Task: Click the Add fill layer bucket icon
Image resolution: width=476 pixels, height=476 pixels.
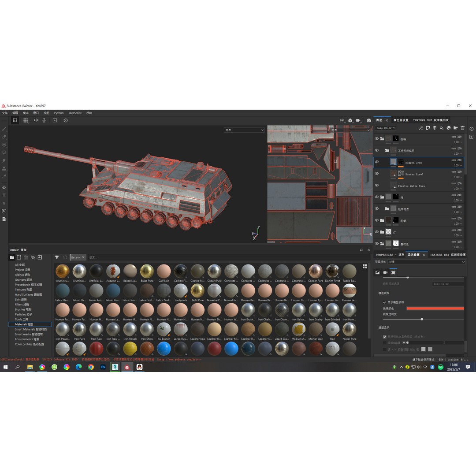Action: pos(442,128)
